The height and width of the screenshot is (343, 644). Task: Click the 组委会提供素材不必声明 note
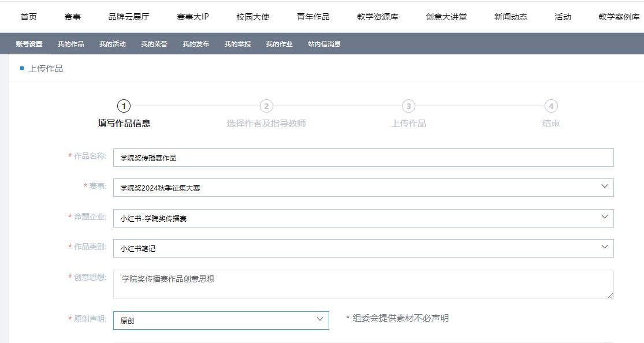(397, 318)
